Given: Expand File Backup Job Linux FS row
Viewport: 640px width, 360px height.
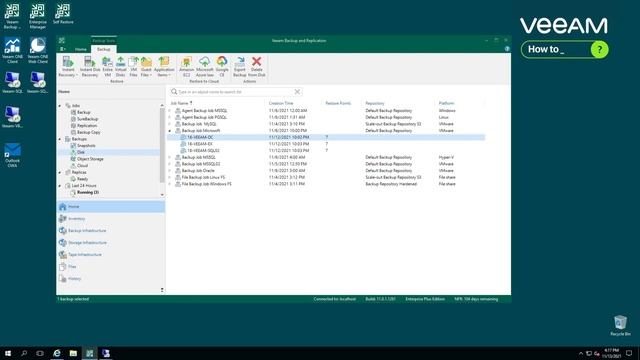Looking at the screenshot, I should coord(170,178).
